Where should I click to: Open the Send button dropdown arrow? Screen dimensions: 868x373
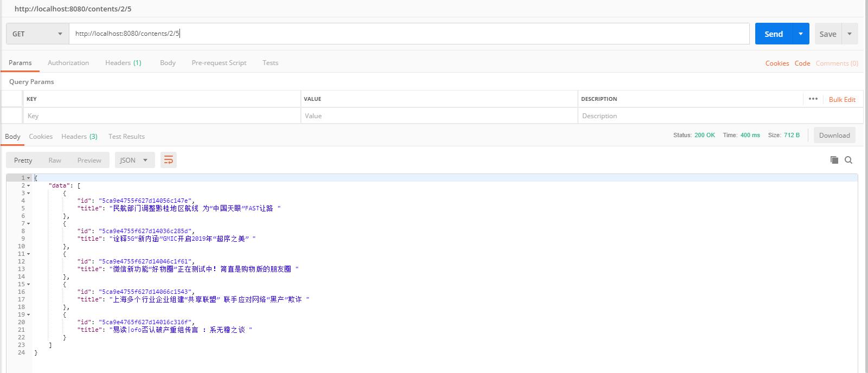click(x=800, y=34)
